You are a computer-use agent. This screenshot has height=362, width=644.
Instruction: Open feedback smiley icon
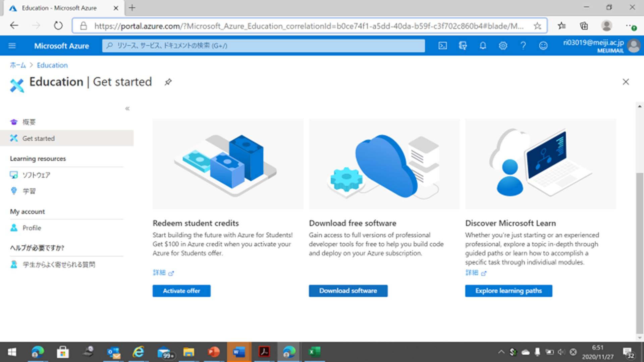pos(543,46)
